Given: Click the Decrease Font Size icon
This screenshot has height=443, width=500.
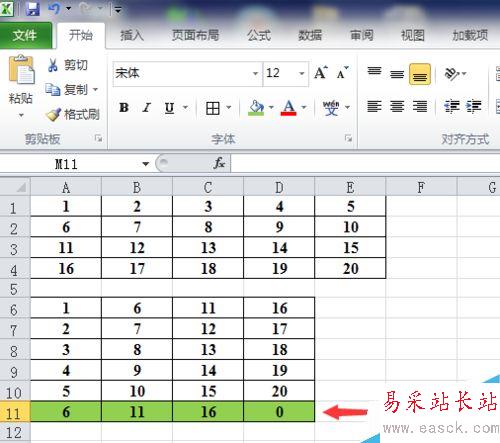Looking at the screenshot, I should pos(342,73).
